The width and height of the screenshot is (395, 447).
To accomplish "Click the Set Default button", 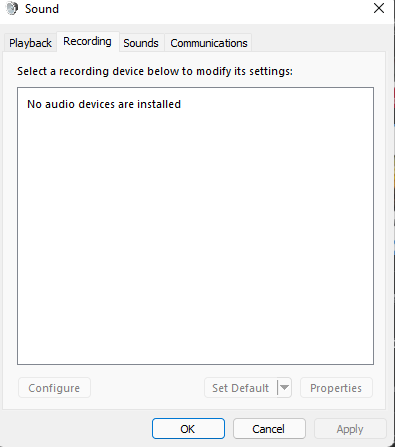I will (x=240, y=388).
